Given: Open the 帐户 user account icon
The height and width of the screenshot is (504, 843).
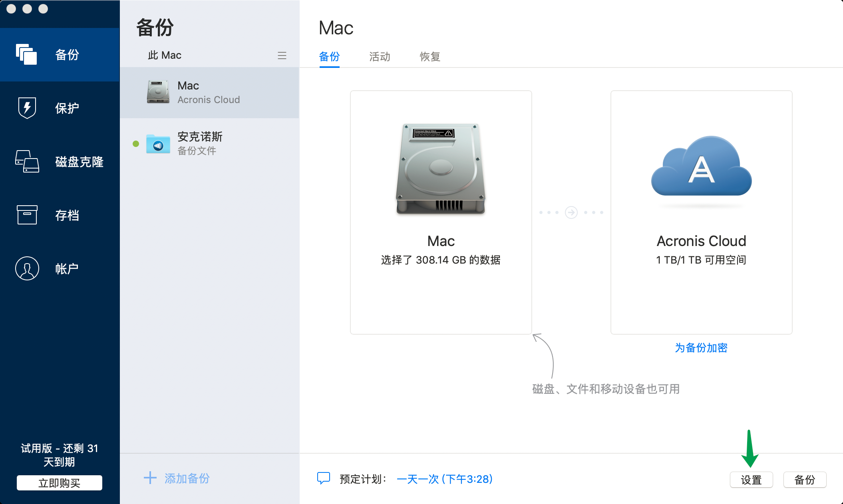Looking at the screenshot, I should point(27,268).
